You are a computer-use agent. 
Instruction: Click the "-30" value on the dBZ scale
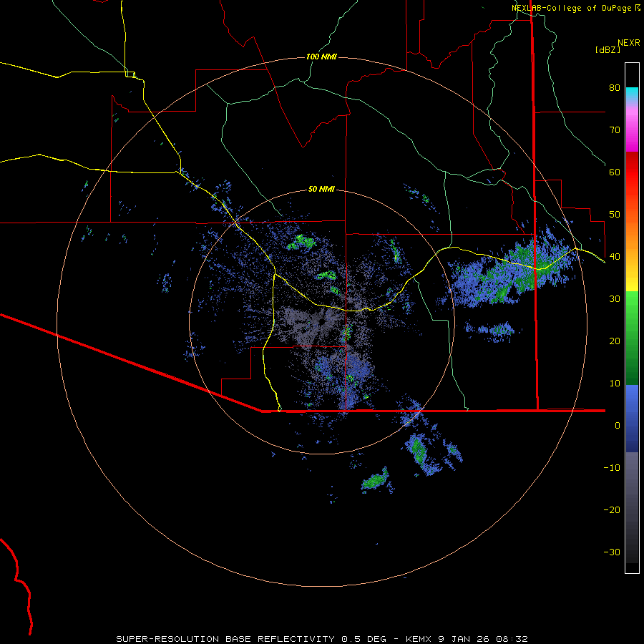[x=612, y=552]
